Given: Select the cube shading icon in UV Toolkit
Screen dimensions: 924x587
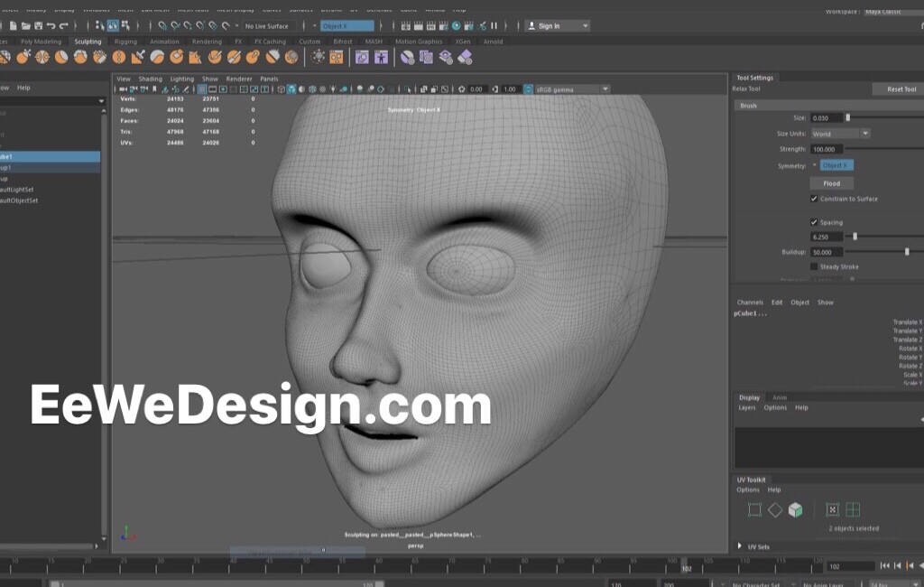Looking at the screenshot, I should click(795, 509).
